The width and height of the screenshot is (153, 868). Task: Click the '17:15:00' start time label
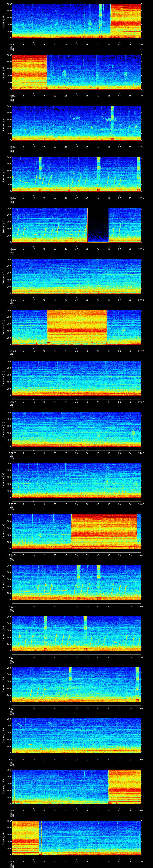tap(12, 96)
